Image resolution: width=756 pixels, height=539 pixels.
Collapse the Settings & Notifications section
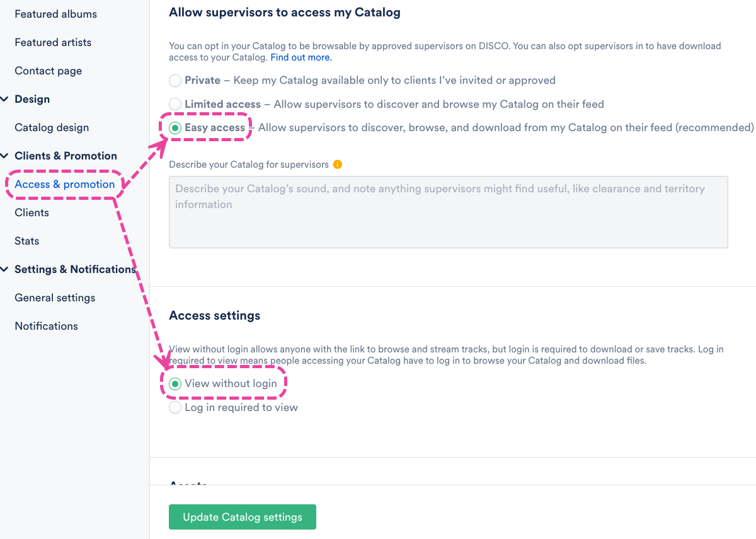tap(5, 269)
